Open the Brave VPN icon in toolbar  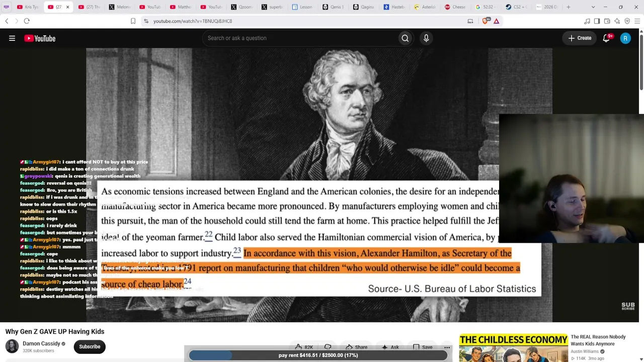(x=627, y=21)
